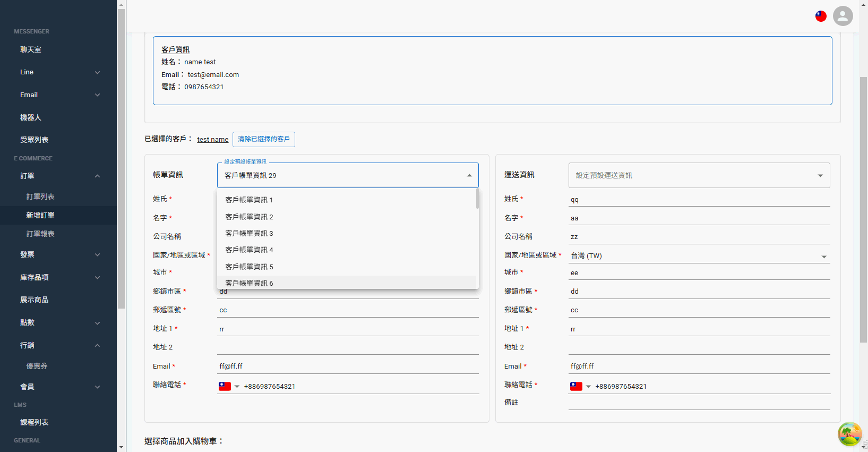
Task: Click the shipping 聯絡電話 number field
Action: click(712, 387)
